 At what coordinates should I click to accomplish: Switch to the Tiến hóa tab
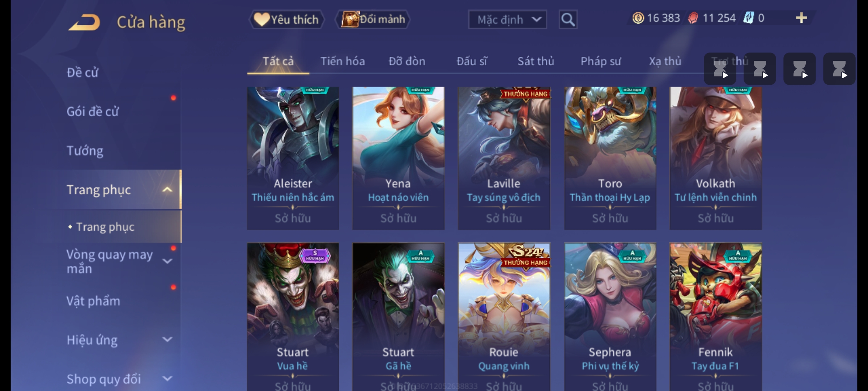(342, 61)
